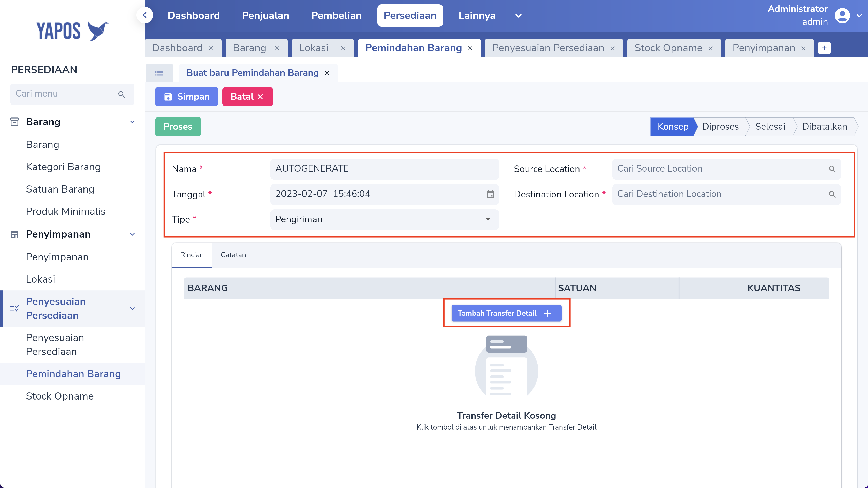Open Pemindahan Barang in sidebar
Screen dimensions: 868x488
coord(73,374)
